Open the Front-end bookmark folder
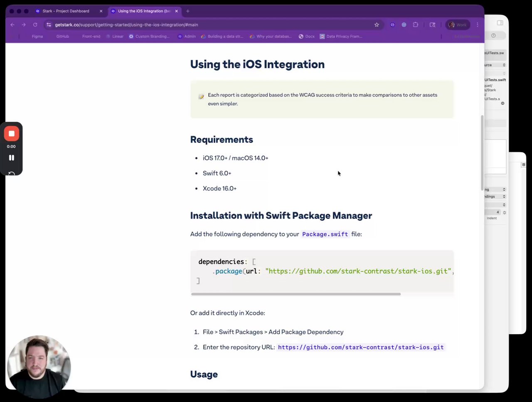Screen dimensions: 532x402 [91, 37]
